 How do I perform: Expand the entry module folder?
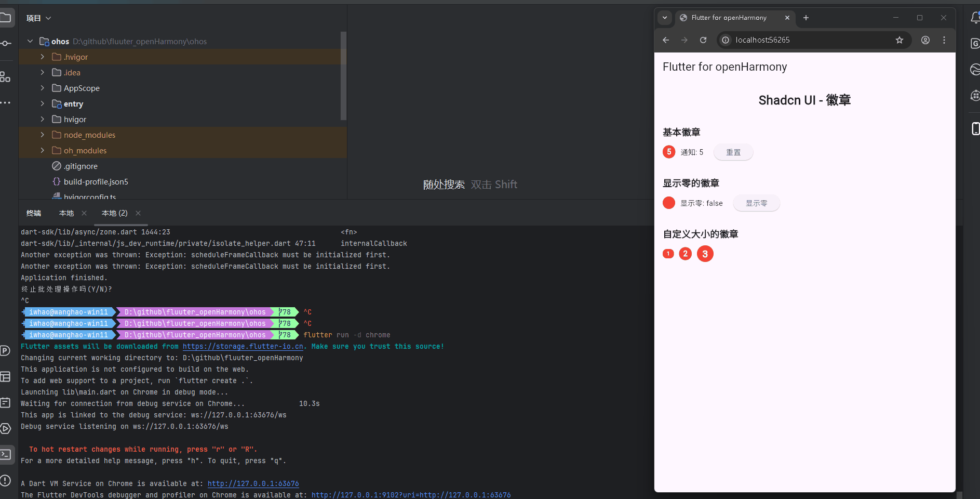[43, 103]
